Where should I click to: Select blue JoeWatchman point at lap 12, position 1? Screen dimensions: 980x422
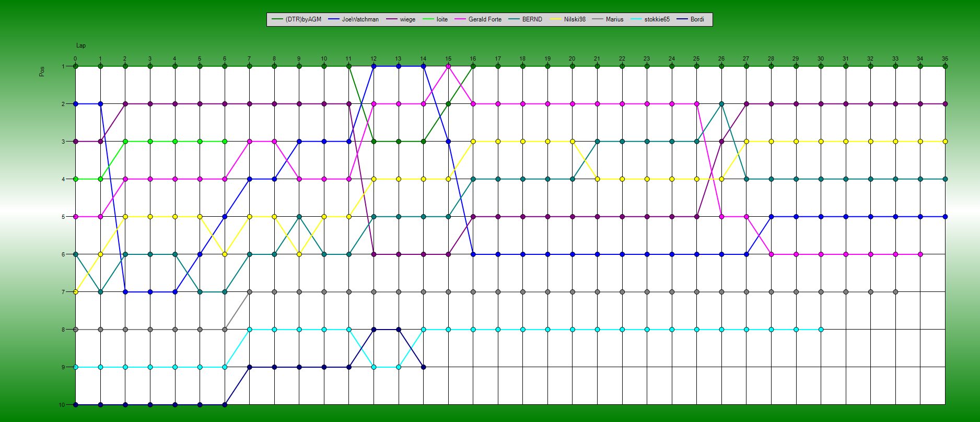(374, 66)
